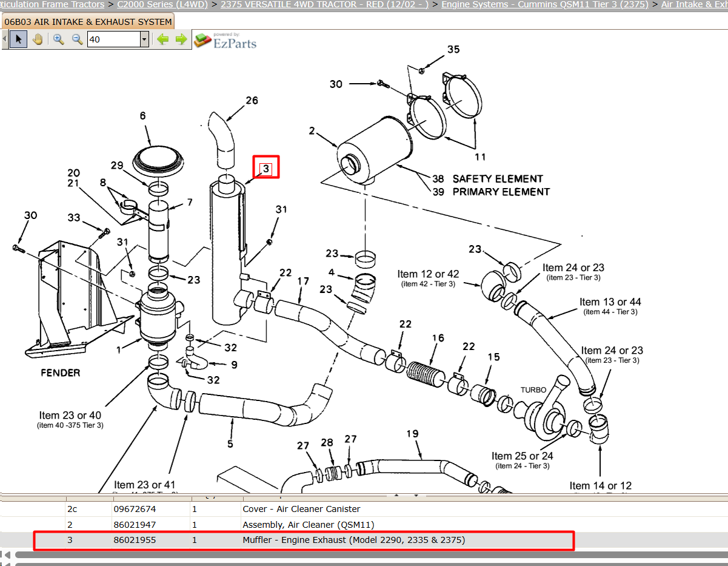Click the 'Item 14 or 12' label
This screenshot has height=566, width=728.
[600, 485]
